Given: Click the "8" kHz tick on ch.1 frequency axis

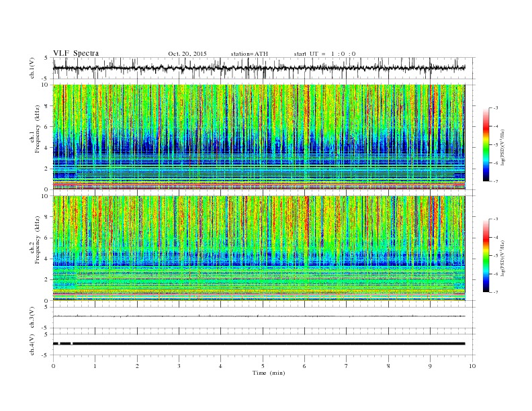Looking at the screenshot, I should click(47, 106).
